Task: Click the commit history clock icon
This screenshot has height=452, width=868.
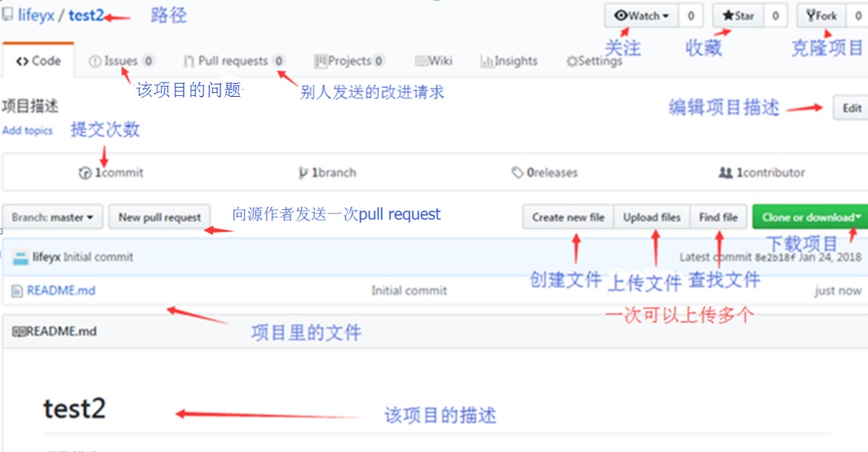Action: (85, 173)
